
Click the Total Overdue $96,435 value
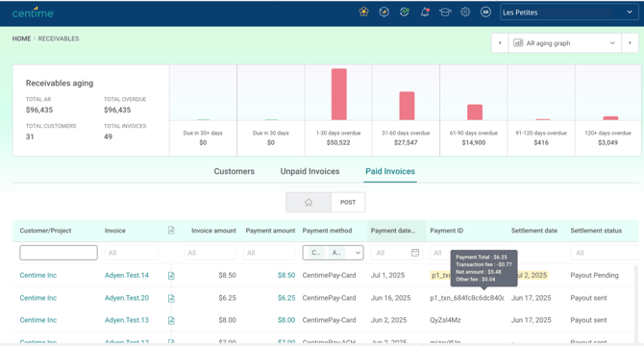pos(117,110)
